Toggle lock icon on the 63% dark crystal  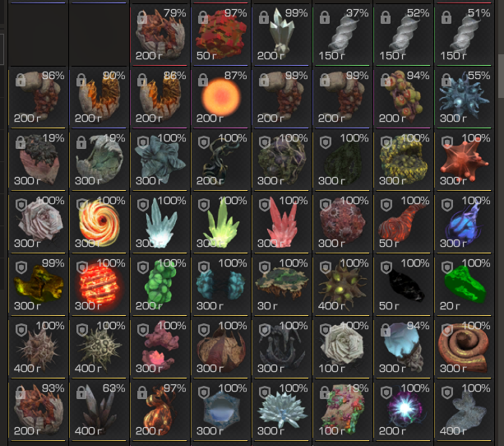pyautogui.click(x=81, y=393)
